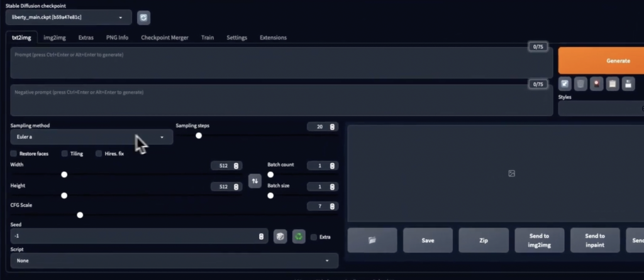Open the Styles dropdown
This screenshot has height=280, width=644.
pos(601,108)
